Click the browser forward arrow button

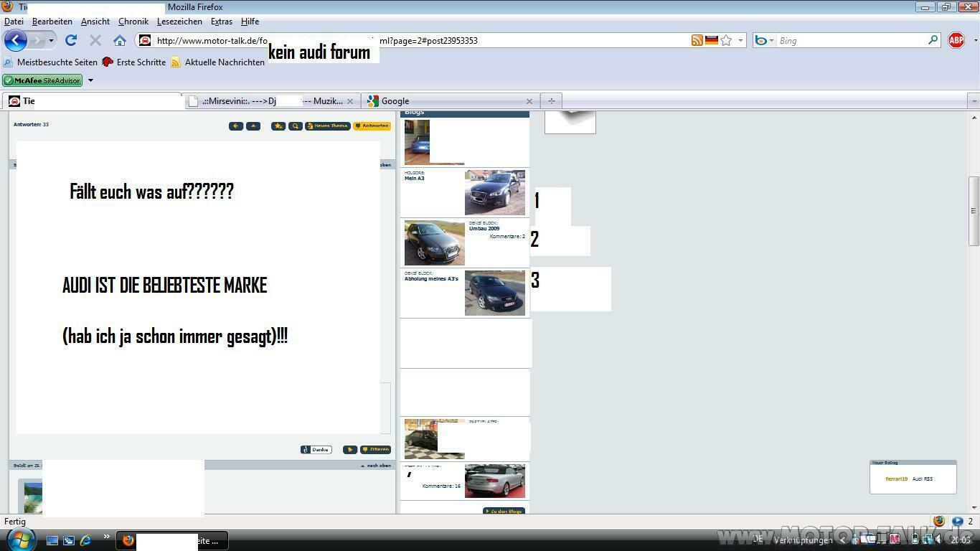tap(37, 40)
